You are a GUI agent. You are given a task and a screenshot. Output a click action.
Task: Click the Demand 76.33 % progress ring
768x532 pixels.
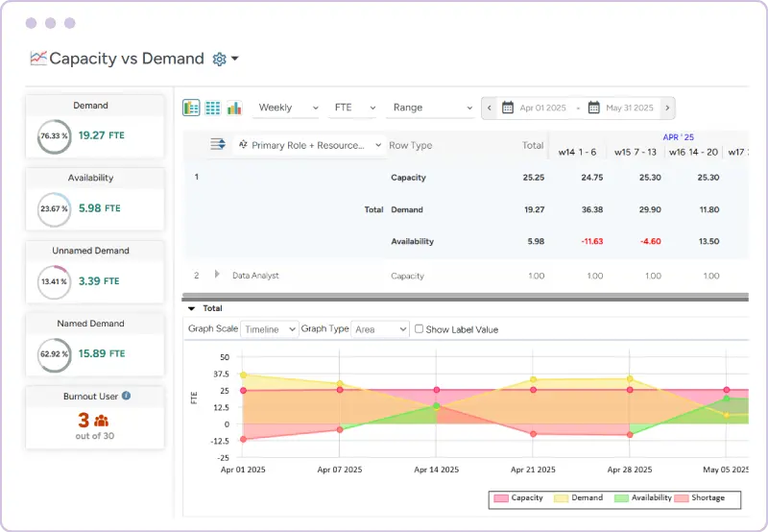tap(55, 136)
